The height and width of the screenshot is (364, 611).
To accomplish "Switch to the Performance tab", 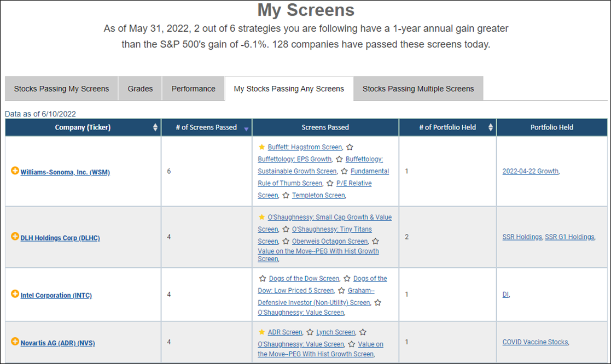I will 193,89.
